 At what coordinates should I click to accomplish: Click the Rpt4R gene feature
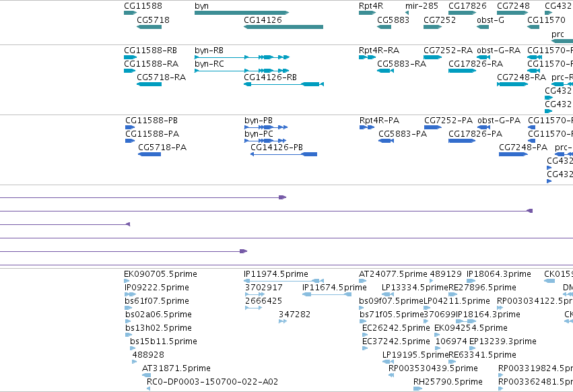367,13
